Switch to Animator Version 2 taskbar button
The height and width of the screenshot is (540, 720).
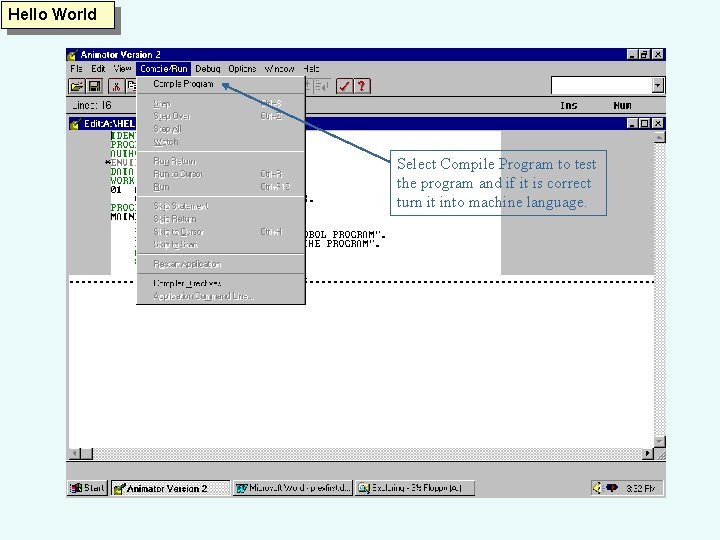(x=170, y=488)
